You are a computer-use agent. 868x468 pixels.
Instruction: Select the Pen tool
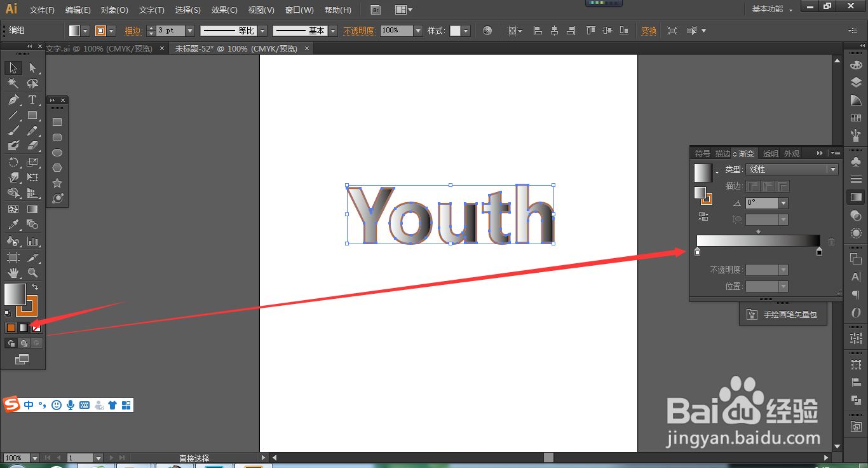pyautogui.click(x=13, y=100)
